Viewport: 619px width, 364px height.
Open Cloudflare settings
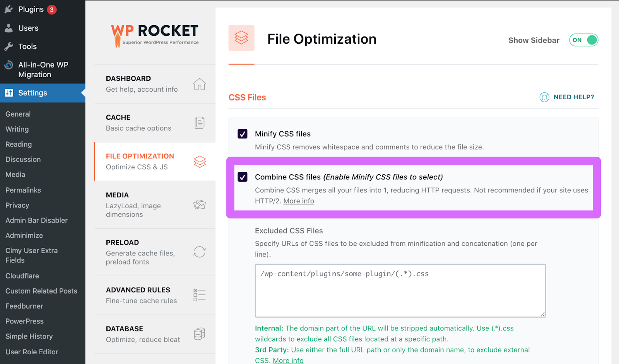coord(22,276)
